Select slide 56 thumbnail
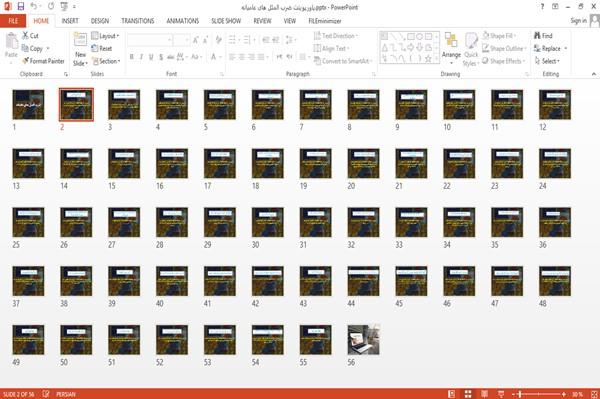Image resolution: width=600 pixels, height=399 pixels. (x=364, y=340)
